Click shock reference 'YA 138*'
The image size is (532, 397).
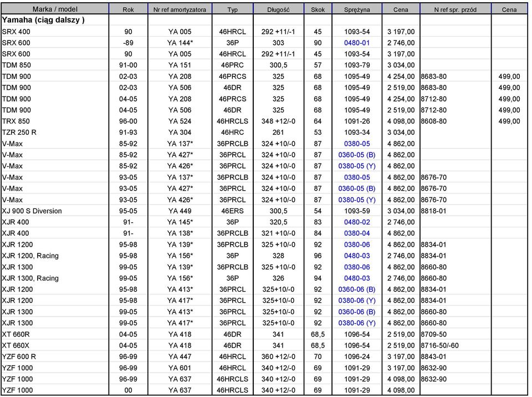click(x=180, y=233)
